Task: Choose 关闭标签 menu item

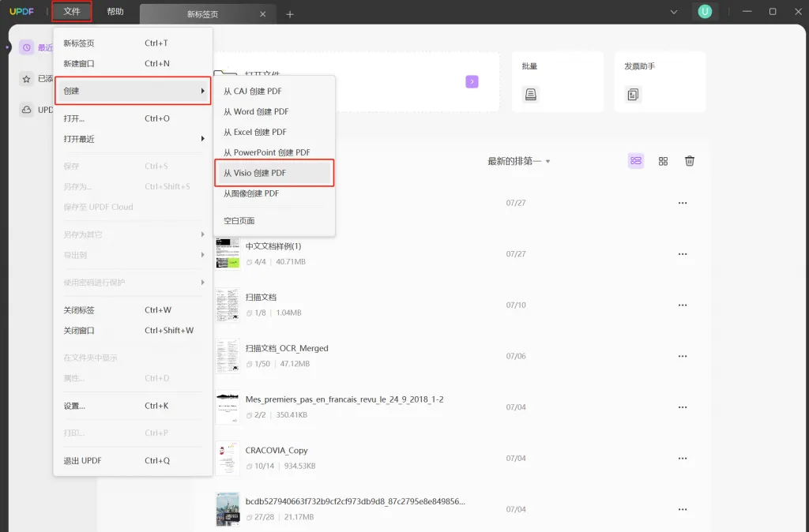Action: click(133, 310)
